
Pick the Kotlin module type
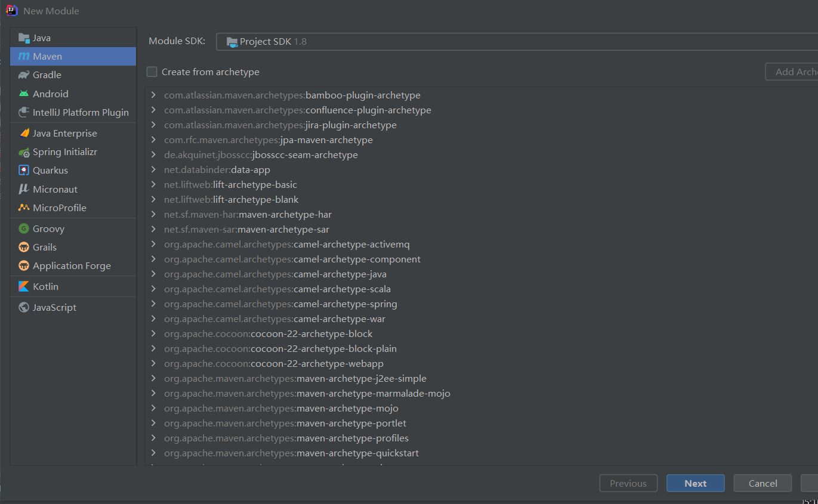click(x=73, y=286)
